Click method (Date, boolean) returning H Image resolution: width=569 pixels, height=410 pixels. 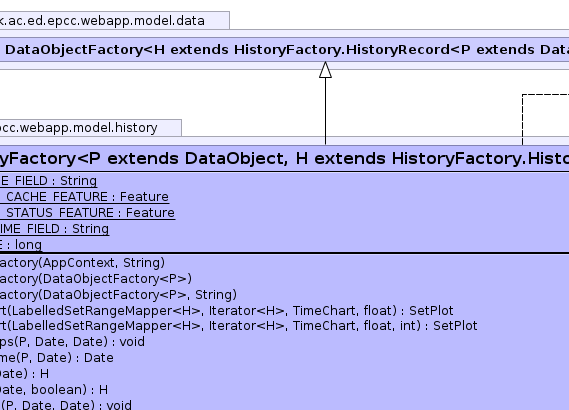54,390
